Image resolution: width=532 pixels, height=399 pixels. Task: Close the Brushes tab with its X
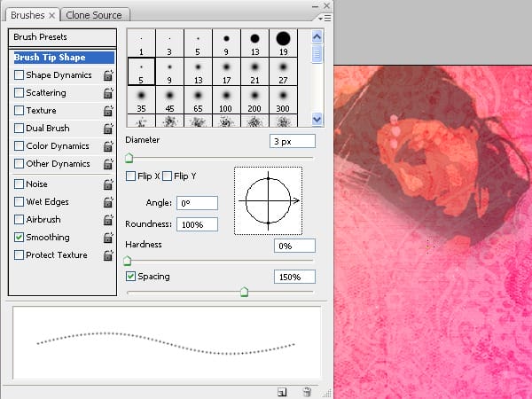[52, 16]
